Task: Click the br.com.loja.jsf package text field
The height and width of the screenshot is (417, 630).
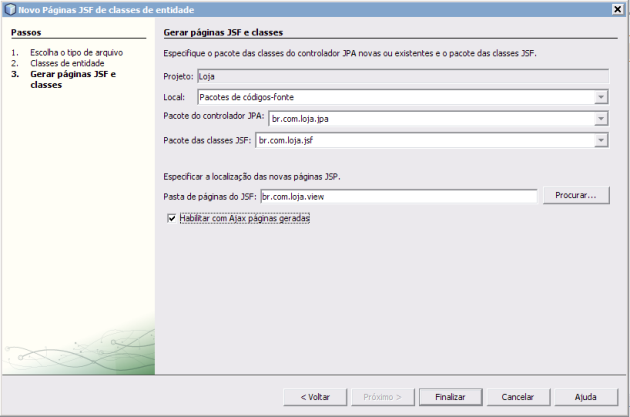Action: click(423, 141)
